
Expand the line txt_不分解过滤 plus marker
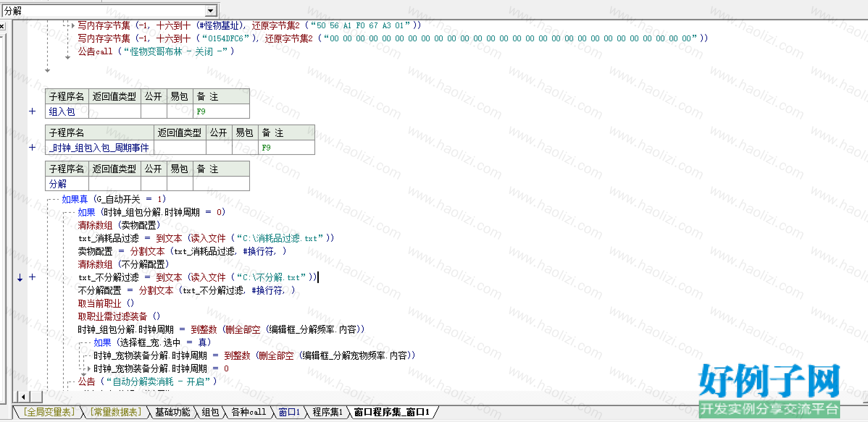pos(32,277)
